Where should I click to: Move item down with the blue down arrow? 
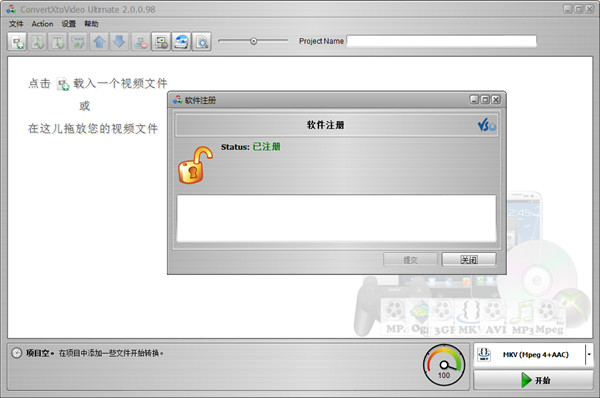(x=119, y=42)
